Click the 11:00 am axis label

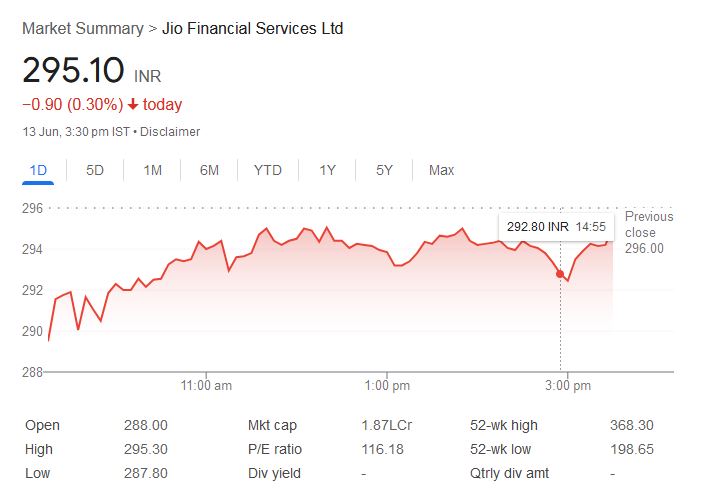(x=208, y=385)
